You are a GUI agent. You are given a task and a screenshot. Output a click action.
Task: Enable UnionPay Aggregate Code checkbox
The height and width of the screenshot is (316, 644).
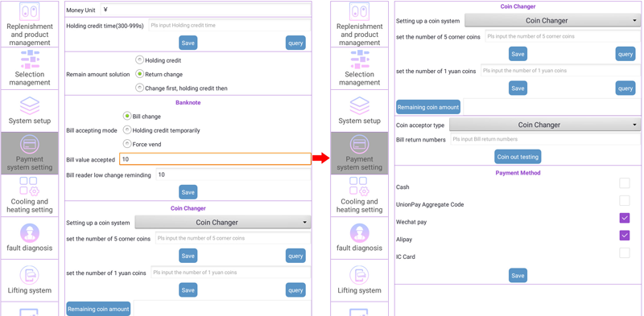click(x=625, y=200)
